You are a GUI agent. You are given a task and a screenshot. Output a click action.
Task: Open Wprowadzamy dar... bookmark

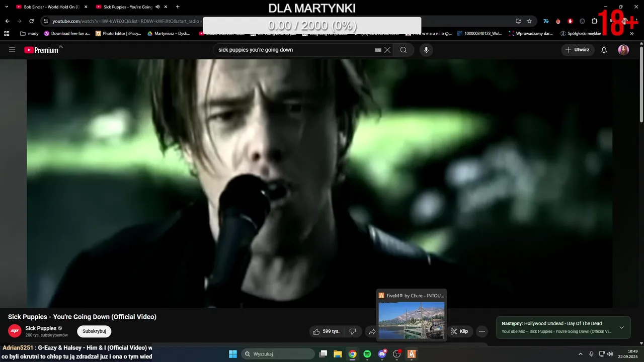(x=530, y=34)
